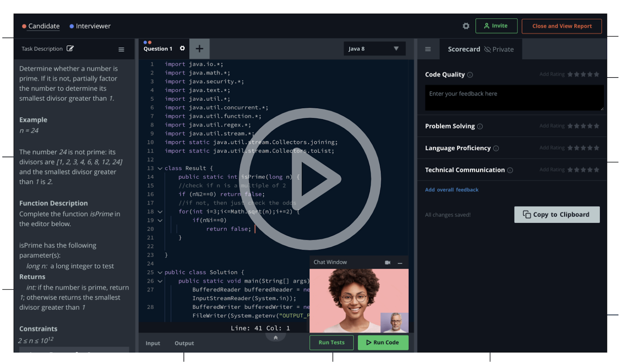Rate Language Proficiency one star
623x364 pixels.
[570, 148]
